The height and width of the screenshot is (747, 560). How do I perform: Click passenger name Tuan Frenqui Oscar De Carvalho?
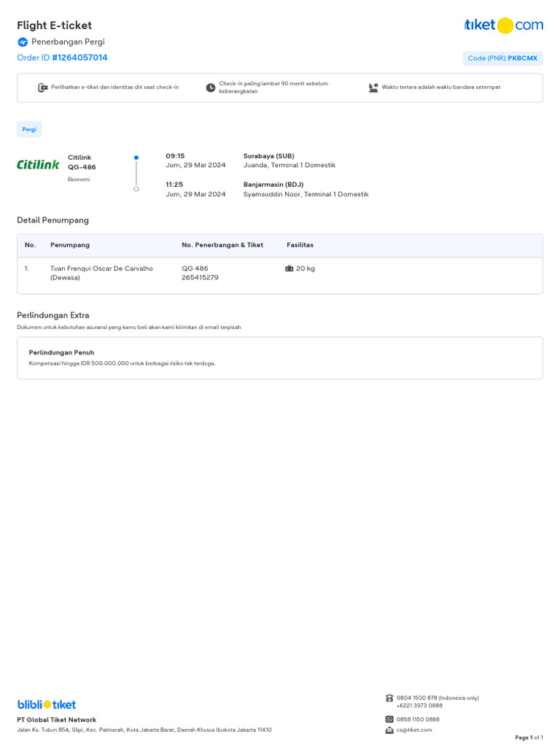(101, 268)
